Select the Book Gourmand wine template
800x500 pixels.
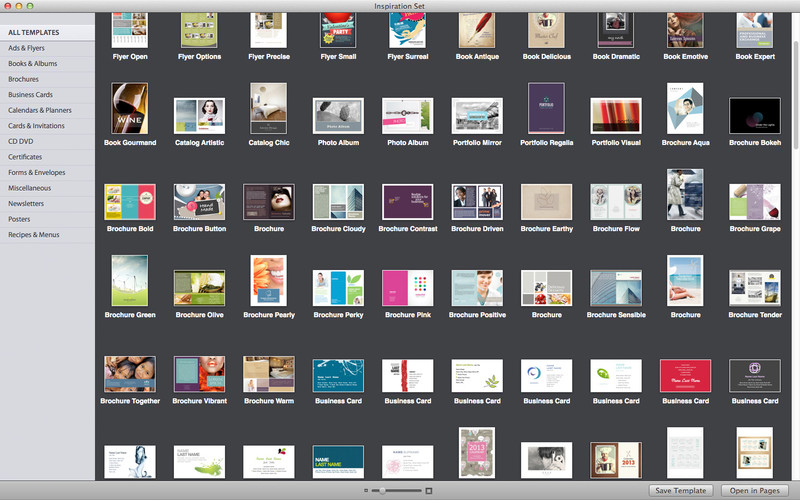pos(129,109)
